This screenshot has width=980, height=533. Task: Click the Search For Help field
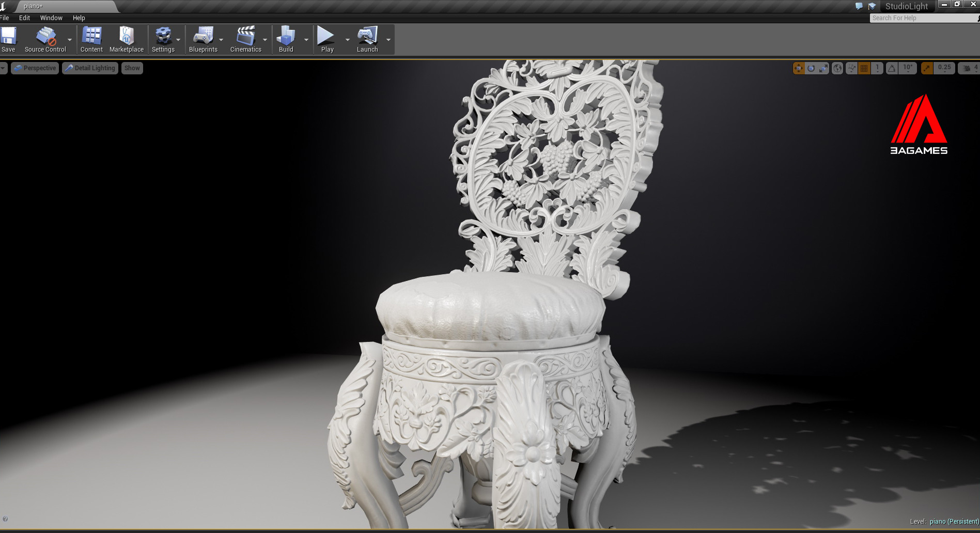(924, 18)
